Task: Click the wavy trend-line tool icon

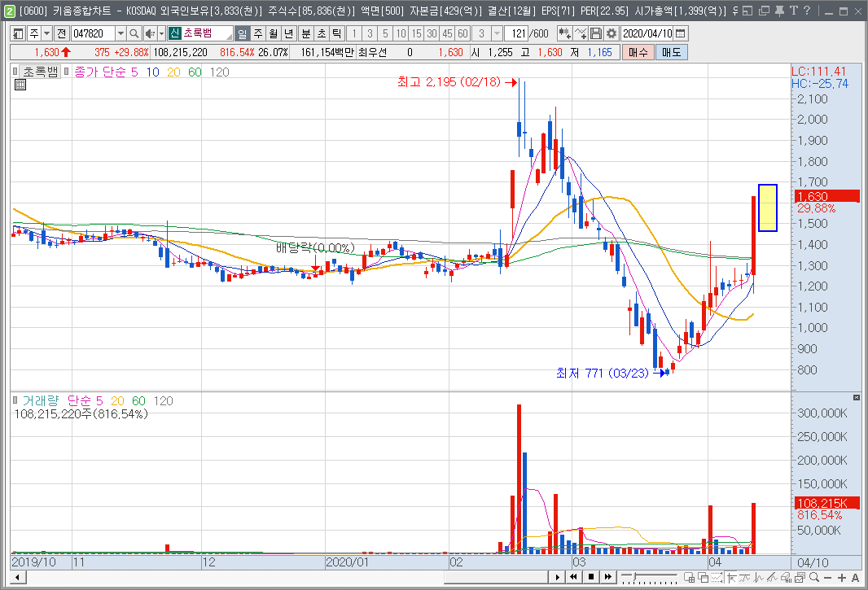Action: click(x=745, y=577)
